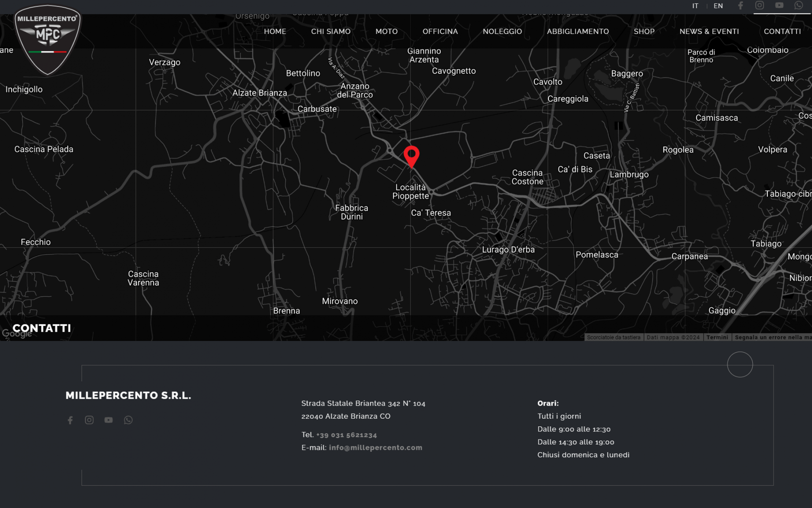Click the MILLEPERCENTO S.R.L. footer title
The image size is (812, 508).
(128, 396)
